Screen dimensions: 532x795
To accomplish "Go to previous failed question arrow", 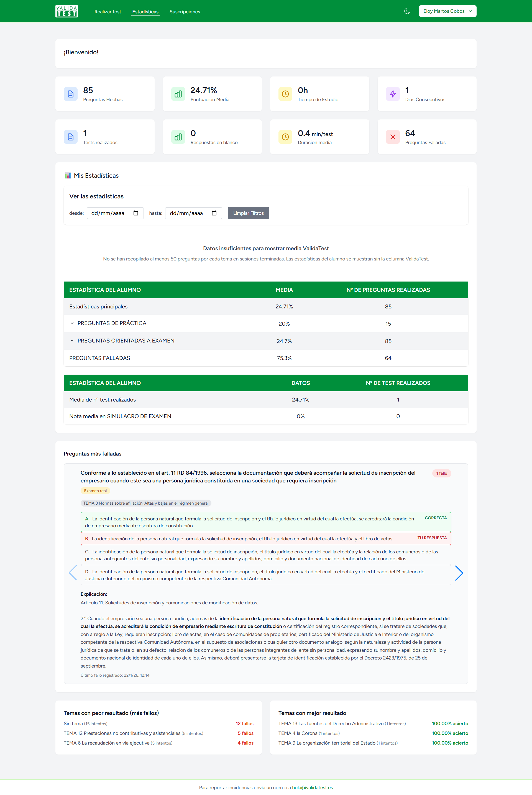I will [73, 573].
